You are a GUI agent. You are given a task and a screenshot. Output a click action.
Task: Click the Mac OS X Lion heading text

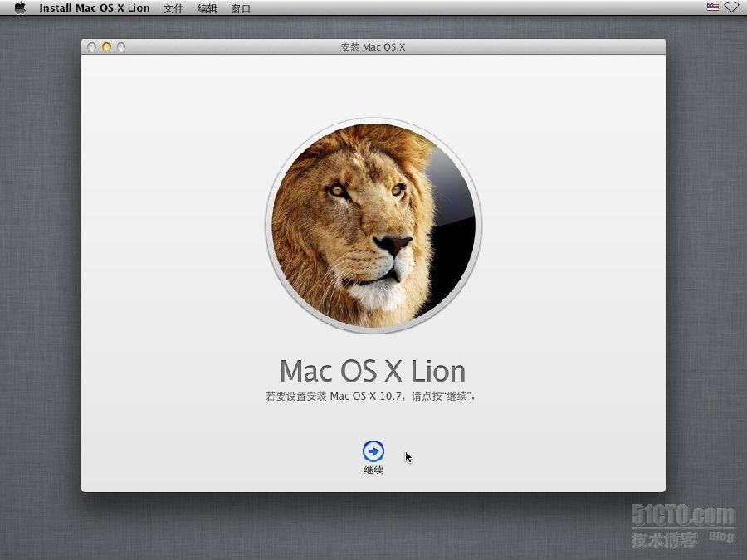coord(373,371)
